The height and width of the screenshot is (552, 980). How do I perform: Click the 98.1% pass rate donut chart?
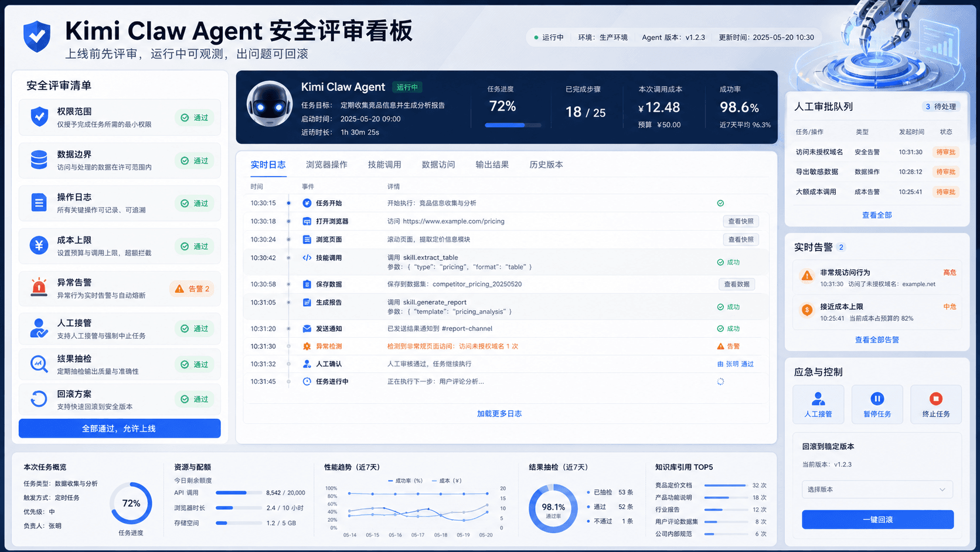[x=553, y=509]
